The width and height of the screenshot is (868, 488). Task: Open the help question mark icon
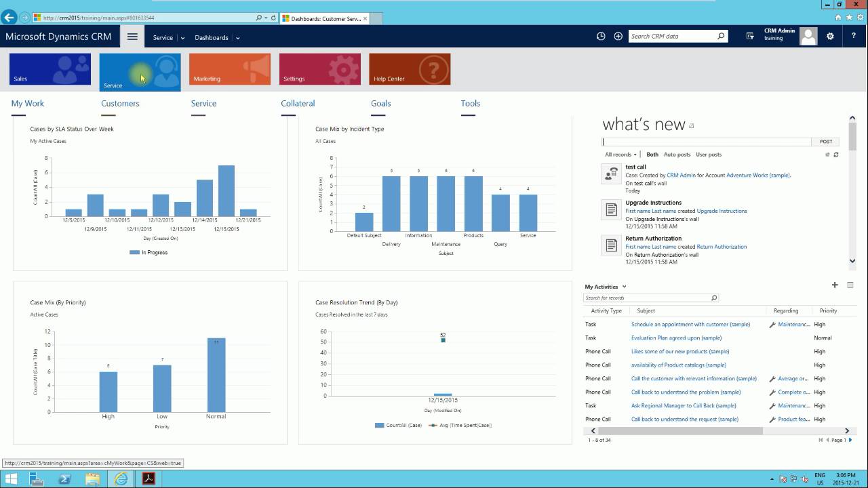click(x=854, y=37)
